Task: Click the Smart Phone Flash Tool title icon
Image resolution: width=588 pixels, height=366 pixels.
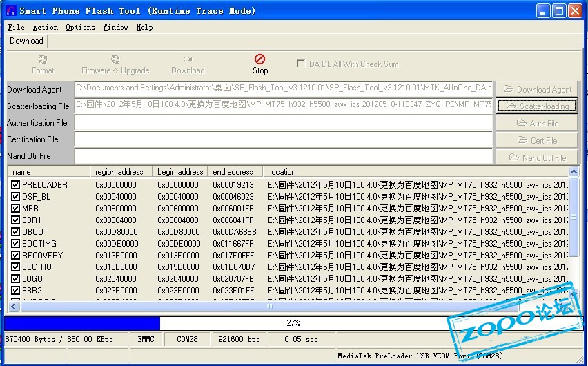Action: pyautogui.click(x=11, y=10)
